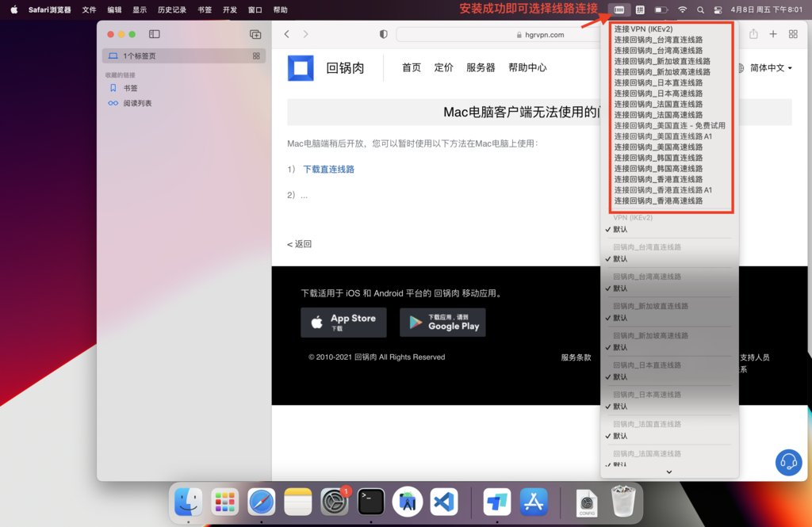This screenshot has height=527, width=812.
Task: Open the 历史记录 menu in menu bar
Action: pos(171,10)
